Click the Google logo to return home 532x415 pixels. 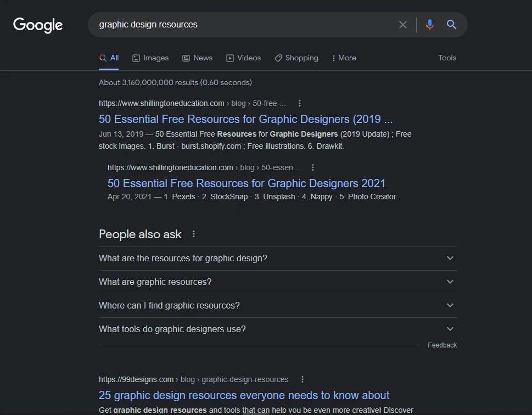click(x=37, y=25)
